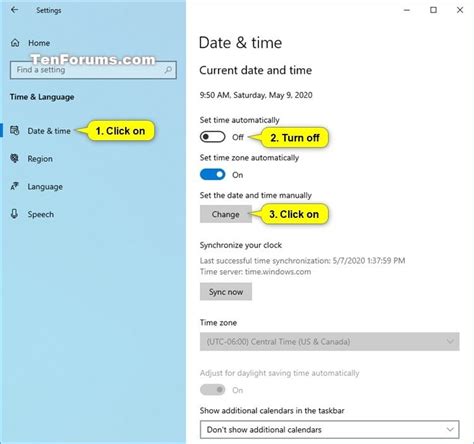
Task: Click the Region globe icon
Action: pos(14,158)
